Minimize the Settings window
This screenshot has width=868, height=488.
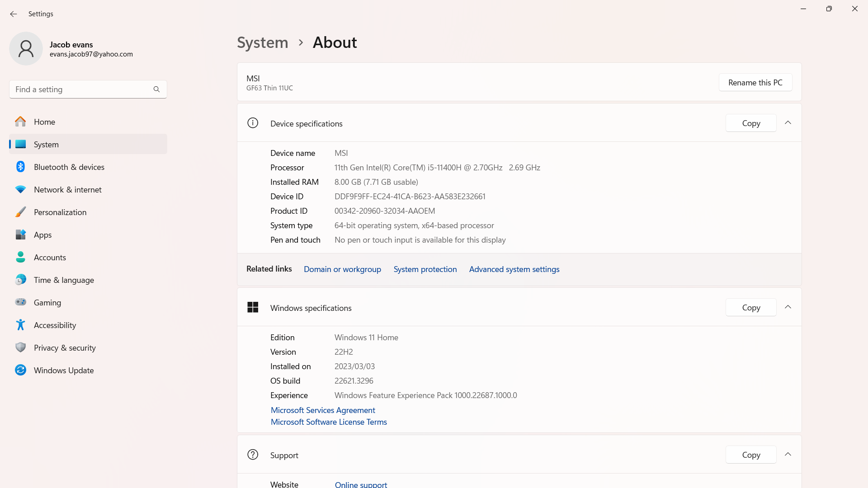[803, 9]
